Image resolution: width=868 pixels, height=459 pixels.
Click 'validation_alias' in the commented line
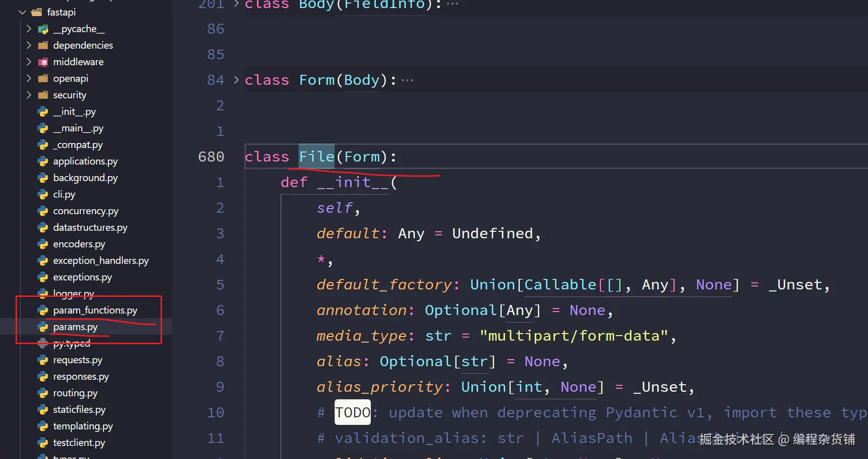point(407,438)
